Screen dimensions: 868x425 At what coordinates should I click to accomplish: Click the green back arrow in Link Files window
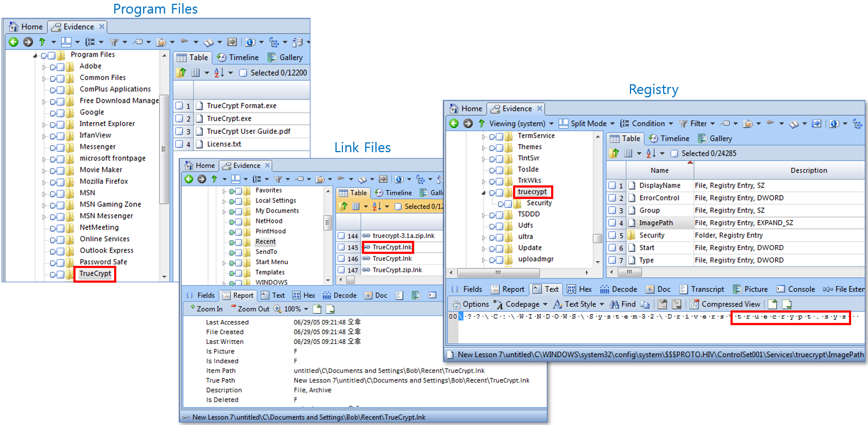[x=189, y=179]
